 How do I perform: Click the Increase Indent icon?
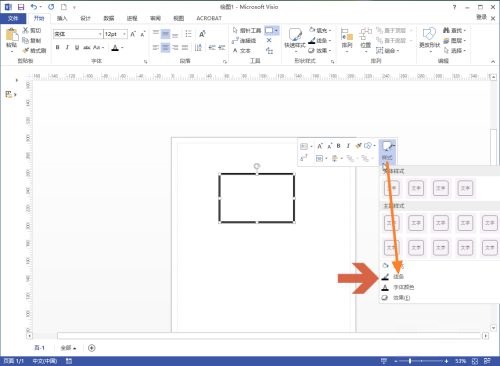[x=222, y=48]
